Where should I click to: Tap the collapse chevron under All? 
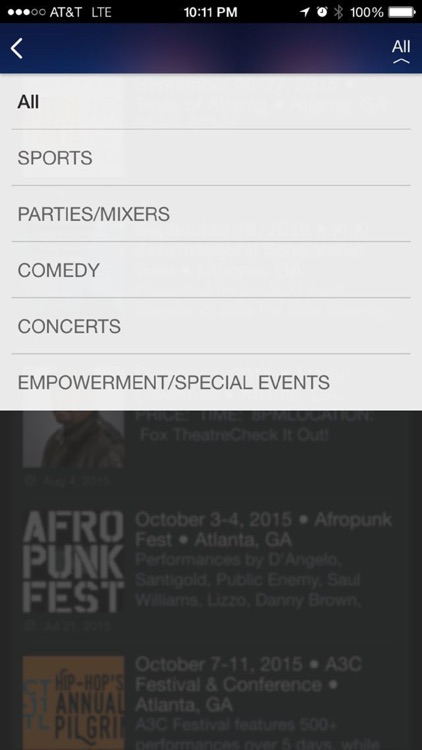click(401, 61)
